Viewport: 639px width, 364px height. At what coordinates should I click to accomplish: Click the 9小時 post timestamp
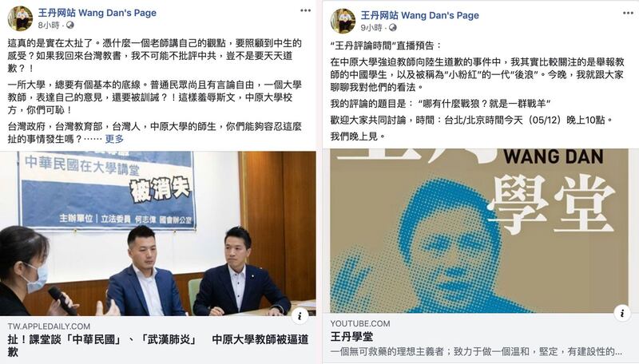[371, 28]
